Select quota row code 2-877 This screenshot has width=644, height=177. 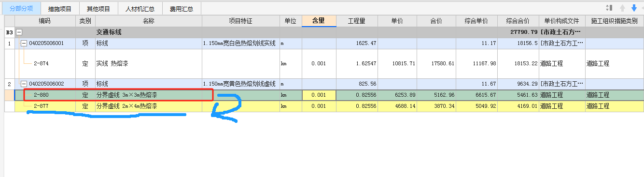tap(41, 106)
